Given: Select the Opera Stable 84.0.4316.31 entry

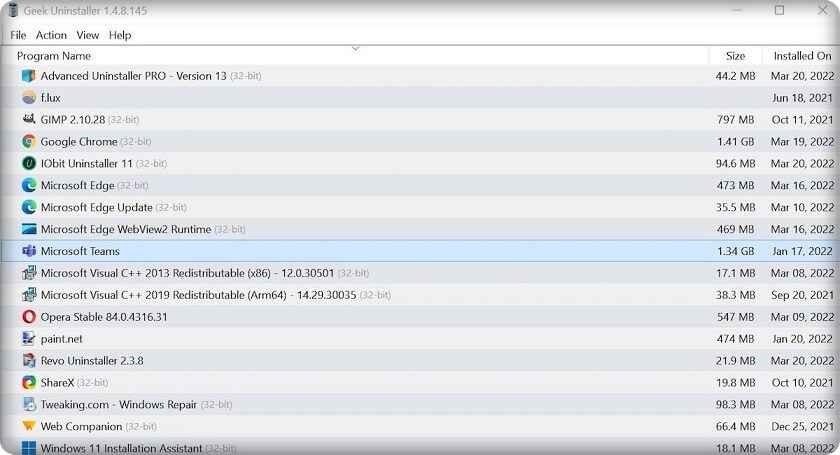Looking at the screenshot, I should (104, 317).
